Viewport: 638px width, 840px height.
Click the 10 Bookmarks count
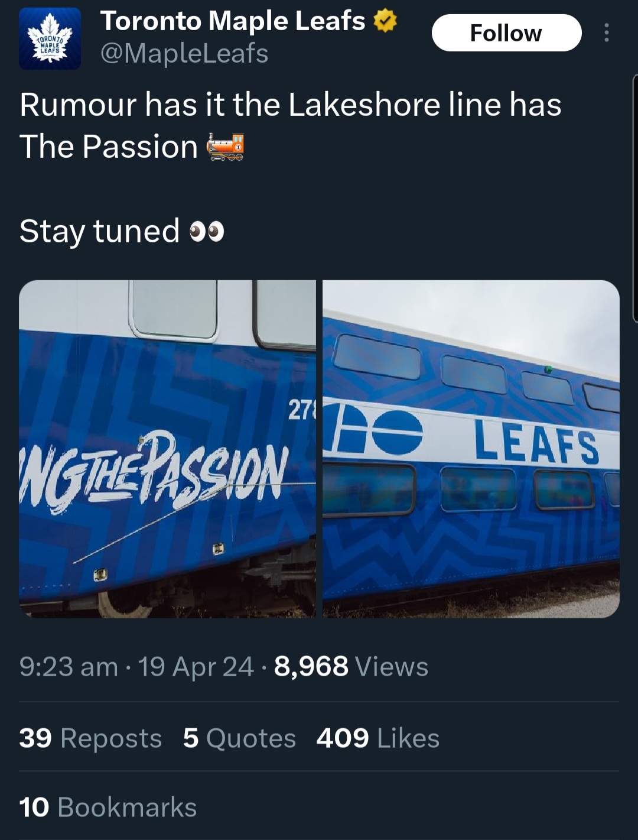tap(108, 807)
